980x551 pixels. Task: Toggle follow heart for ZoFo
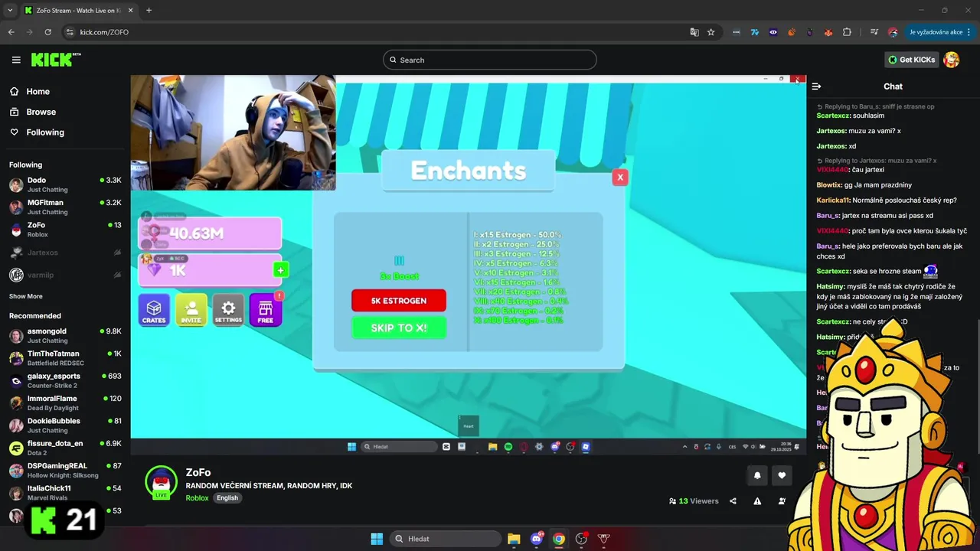pyautogui.click(x=782, y=475)
